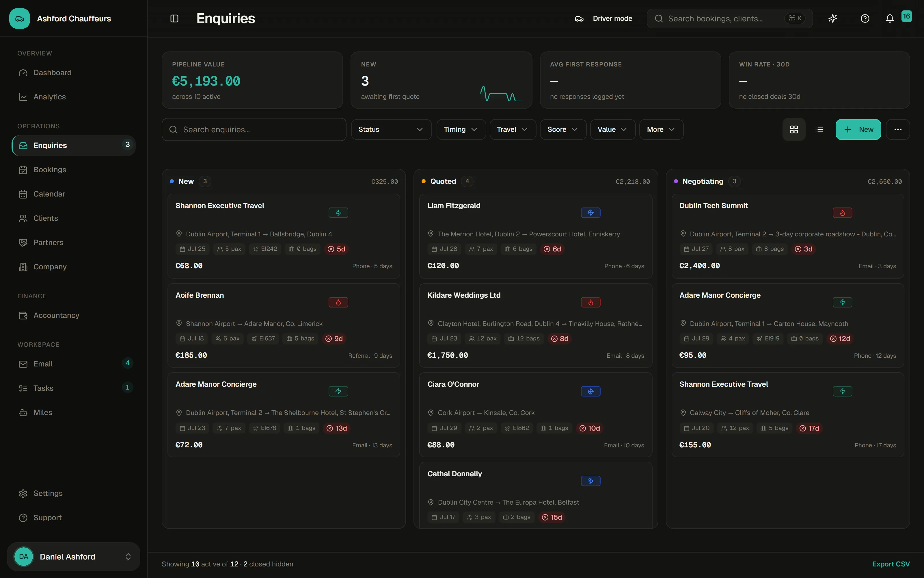
Task: Click the 17d overdue badge
Action: (809, 428)
